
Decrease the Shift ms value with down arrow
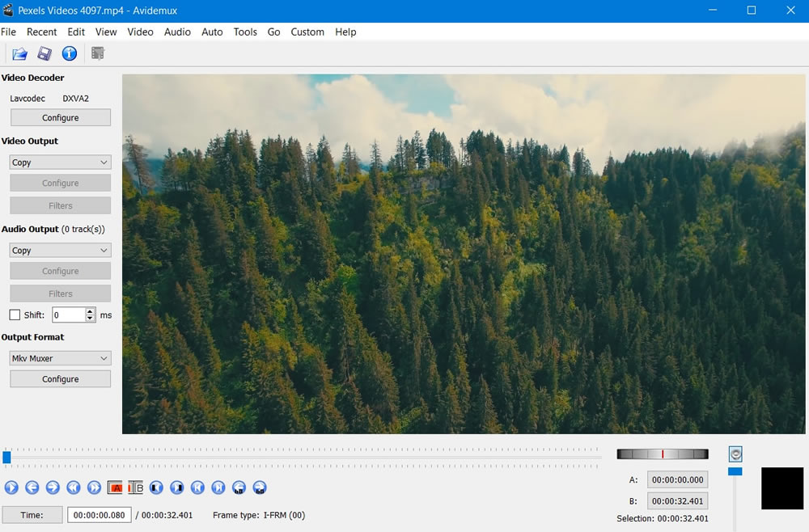pyautogui.click(x=91, y=318)
